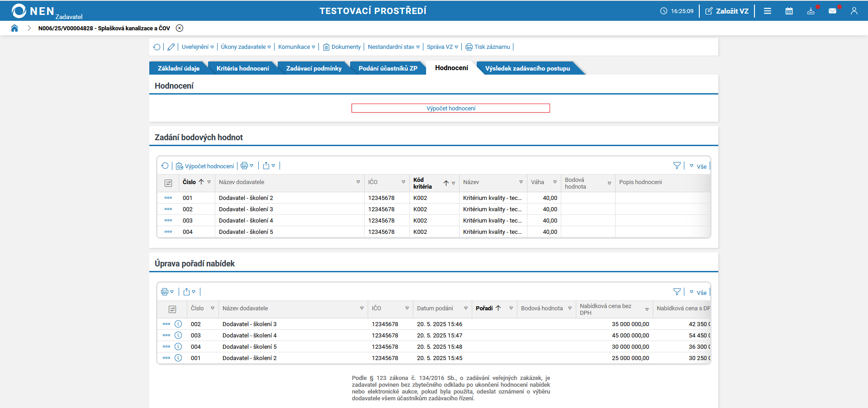The image size is (868, 408).
Task: Click the downloads icon in header
Action: [811, 11]
